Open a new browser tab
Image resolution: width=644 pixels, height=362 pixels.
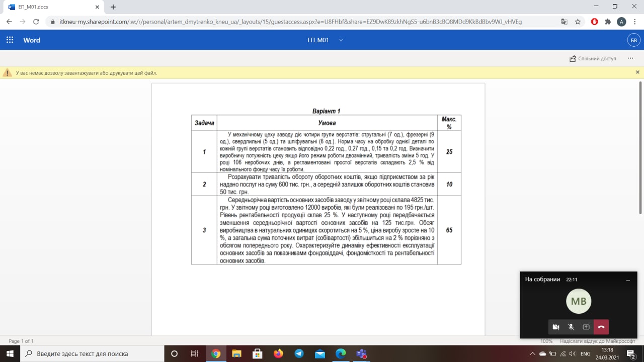click(x=113, y=7)
